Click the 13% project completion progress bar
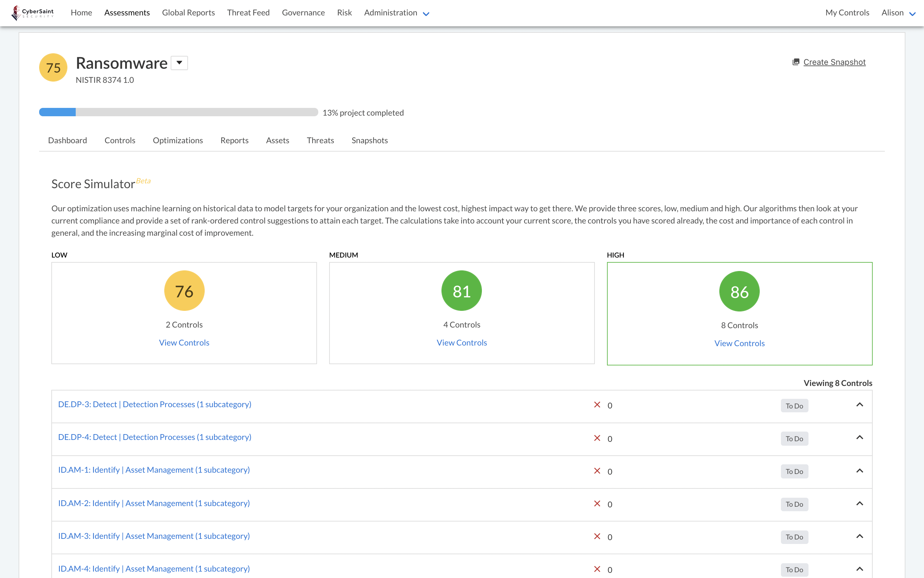 (178, 112)
